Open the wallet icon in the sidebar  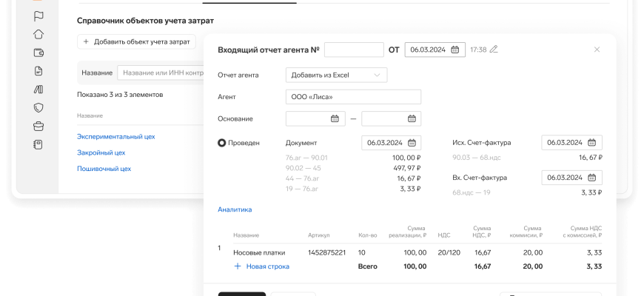(x=38, y=53)
